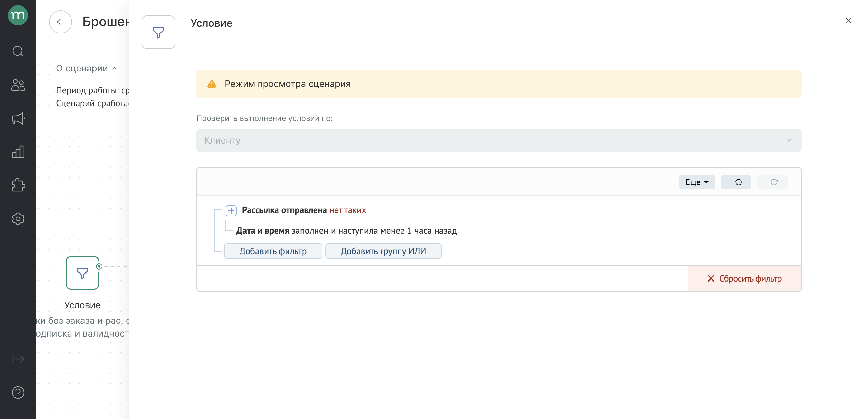Click the Сценарий сработал text
The image size is (868, 419).
92,103
